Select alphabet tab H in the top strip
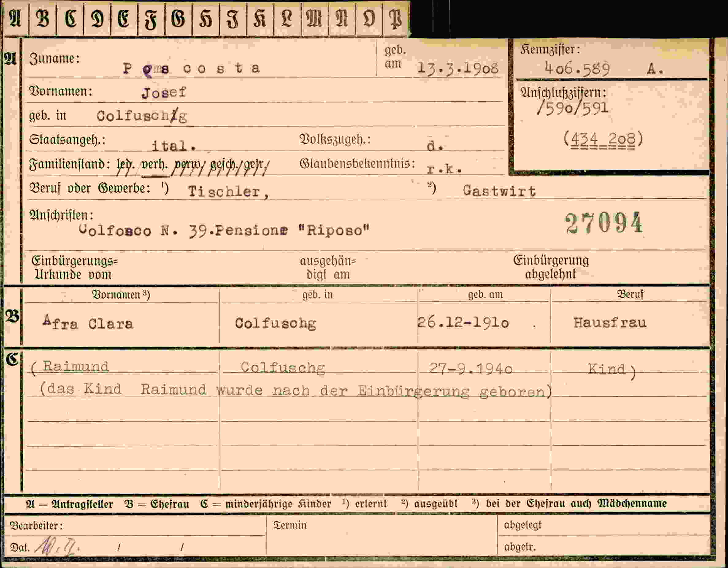 click(x=206, y=18)
